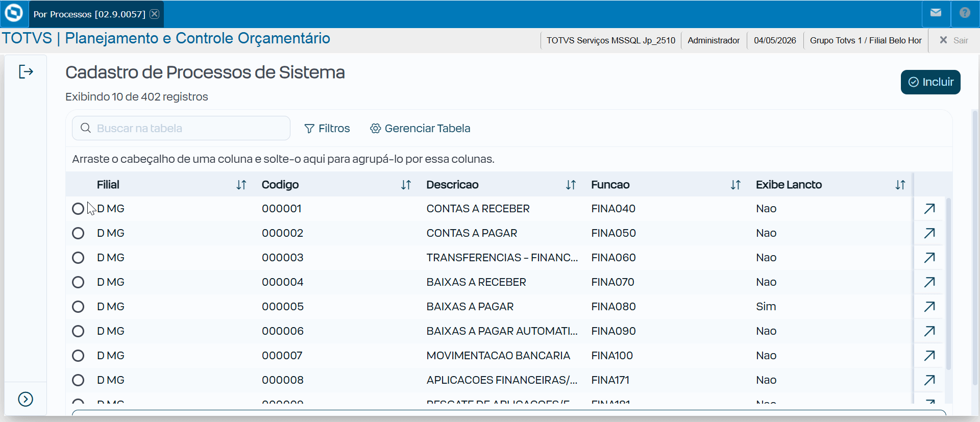Select radio button for code 000008 row
This screenshot has width=980, height=422.
pyautogui.click(x=78, y=380)
